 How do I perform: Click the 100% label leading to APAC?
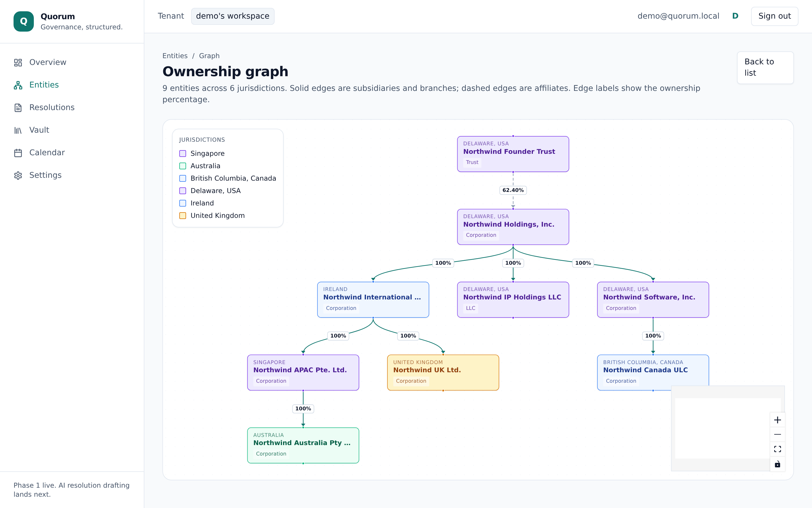click(338, 336)
